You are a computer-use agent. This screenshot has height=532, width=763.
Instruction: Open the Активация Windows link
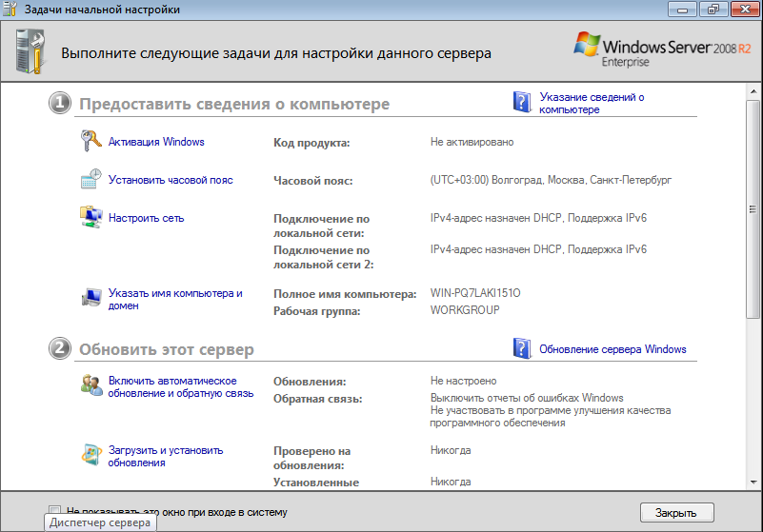pos(156,142)
